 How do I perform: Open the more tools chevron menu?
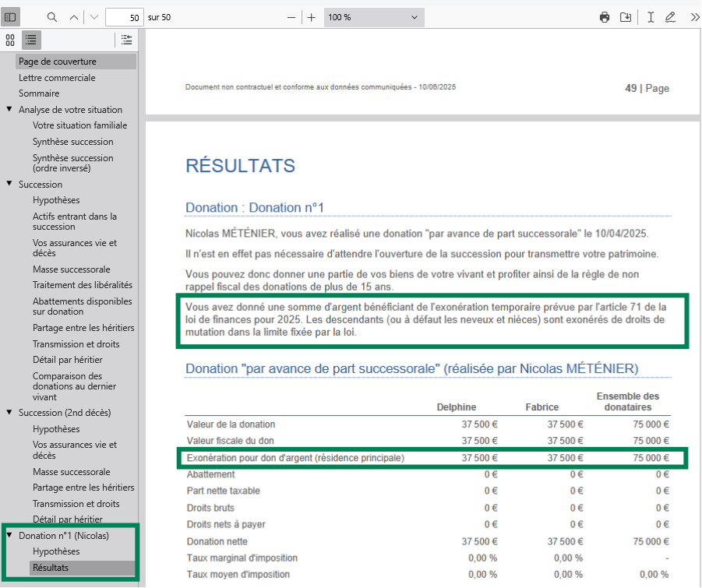click(x=693, y=17)
